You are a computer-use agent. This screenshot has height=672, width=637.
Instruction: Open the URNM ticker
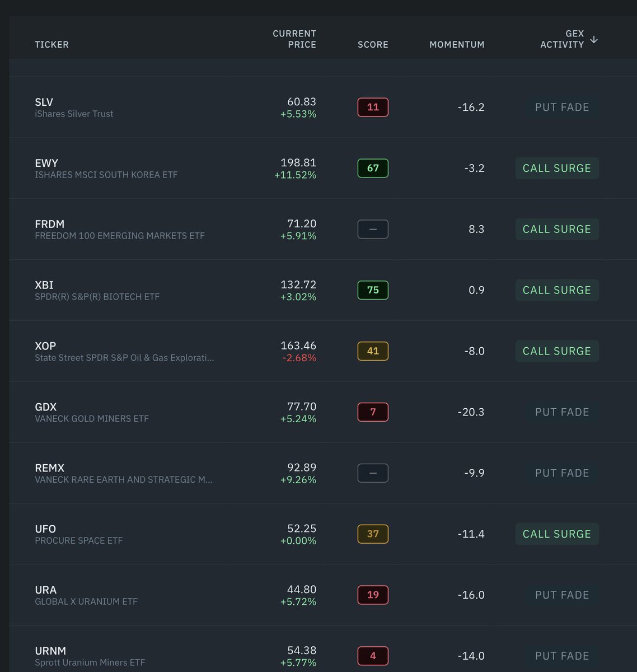click(x=50, y=651)
